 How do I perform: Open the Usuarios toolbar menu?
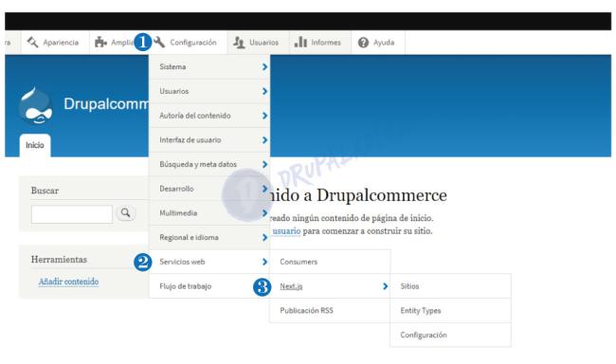point(258,42)
